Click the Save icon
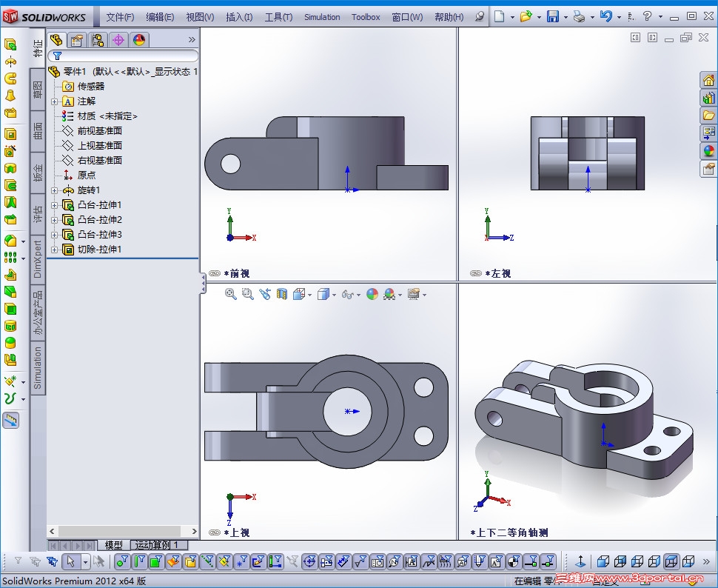Screen dimensions: 718x588 [x=553, y=17]
